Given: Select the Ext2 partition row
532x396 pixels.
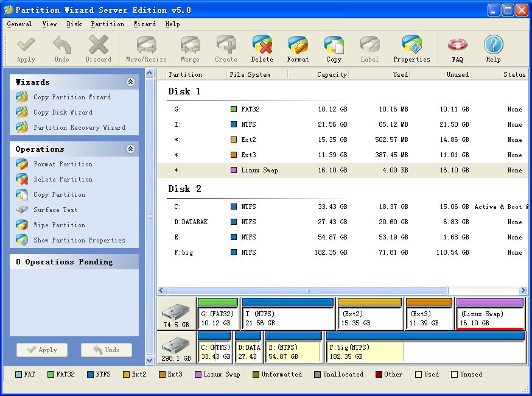Looking at the screenshot, I should (x=342, y=140).
